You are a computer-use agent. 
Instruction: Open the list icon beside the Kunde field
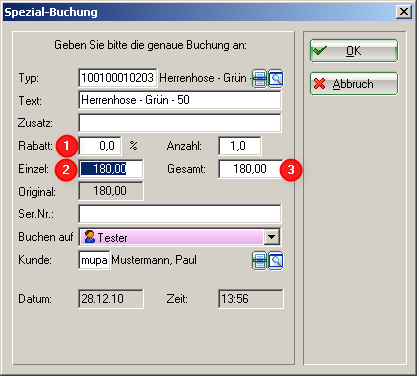(x=259, y=261)
